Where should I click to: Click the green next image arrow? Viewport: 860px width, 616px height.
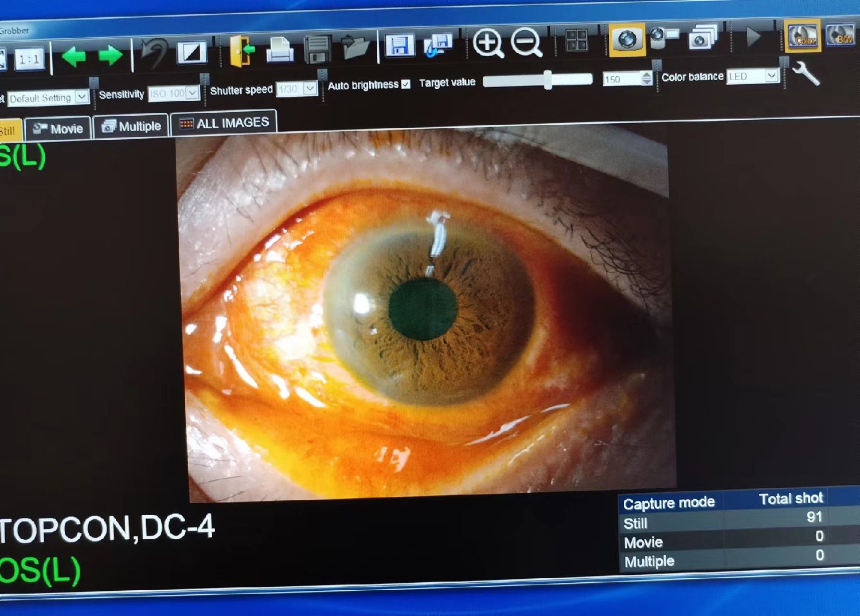click(x=110, y=56)
